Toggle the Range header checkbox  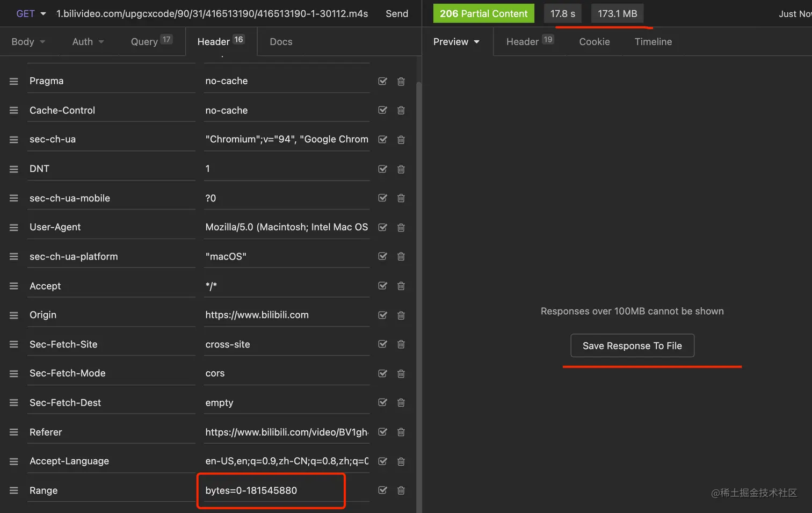point(383,490)
